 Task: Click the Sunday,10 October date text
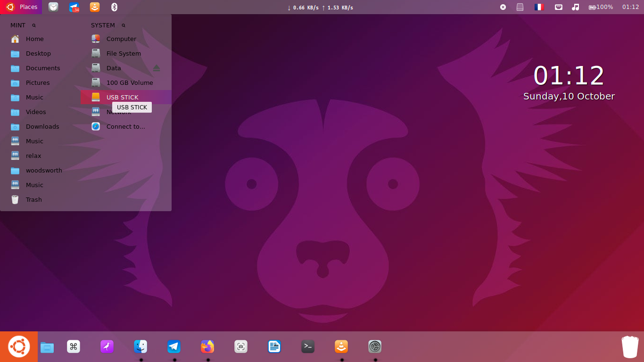(x=569, y=97)
